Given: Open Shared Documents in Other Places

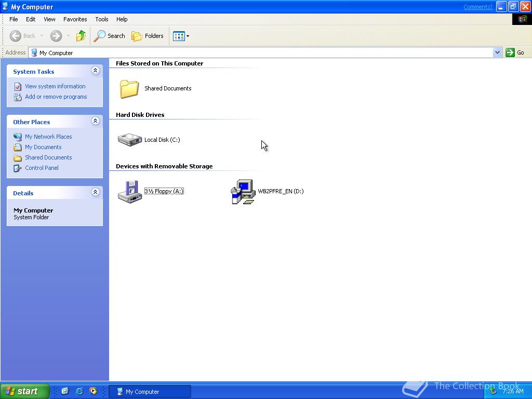Looking at the screenshot, I should [x=48, y=157].
